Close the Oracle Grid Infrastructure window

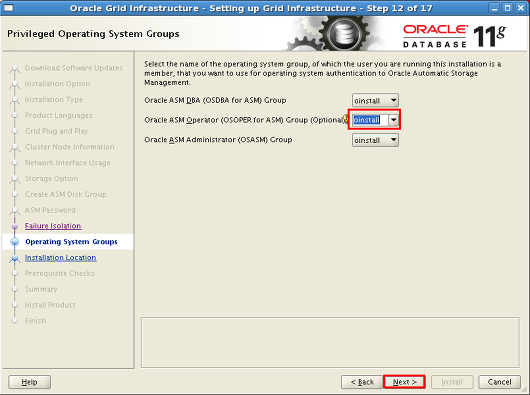coord(521,8)
